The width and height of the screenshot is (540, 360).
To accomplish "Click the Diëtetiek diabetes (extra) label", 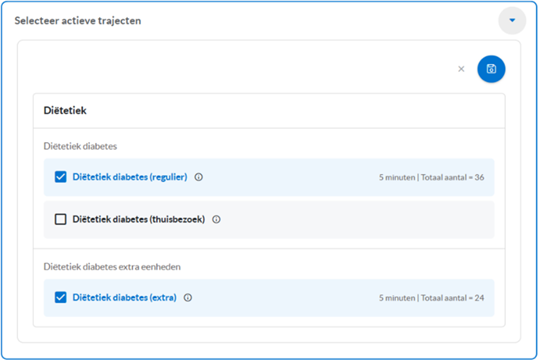I will [x=124, y=298].
